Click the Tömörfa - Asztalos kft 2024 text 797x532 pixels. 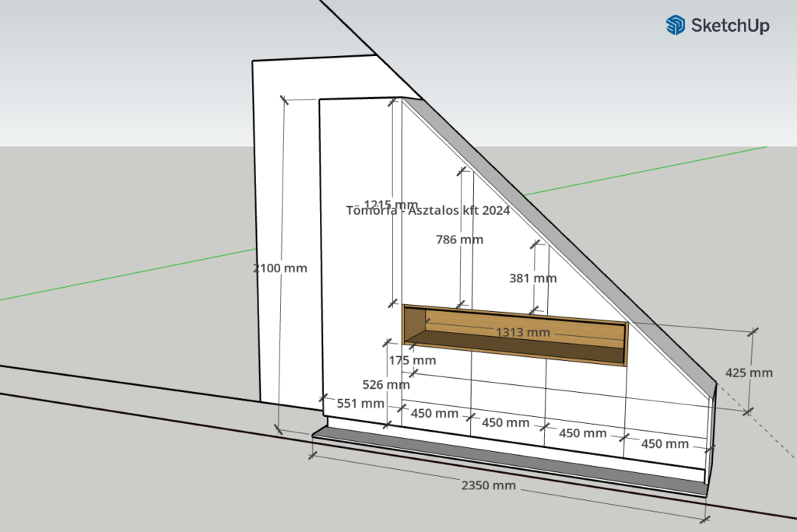click(428, 211)
